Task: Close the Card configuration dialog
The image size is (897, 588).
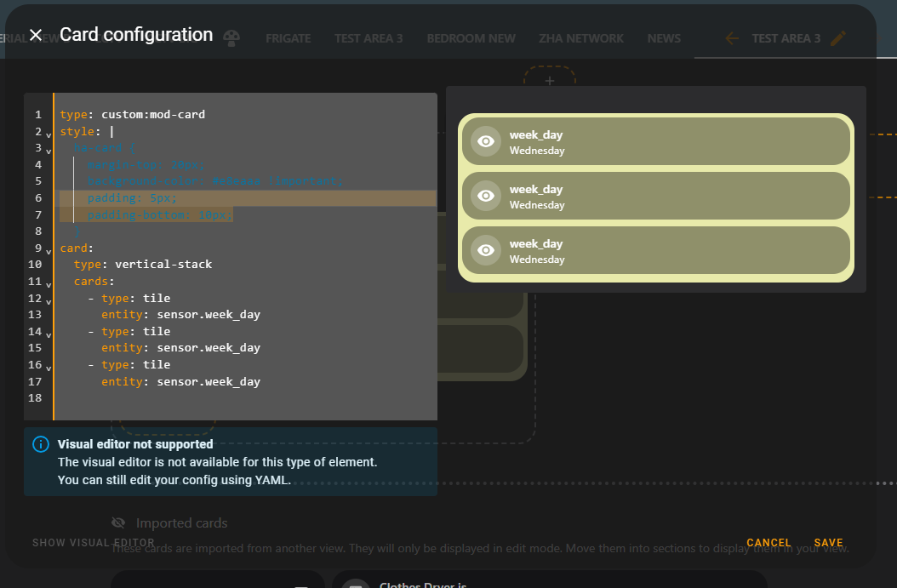Action: coord(35,34)
